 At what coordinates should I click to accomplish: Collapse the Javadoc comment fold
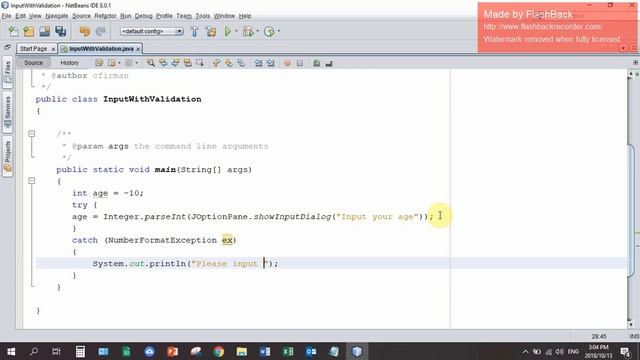coord(32,134)
